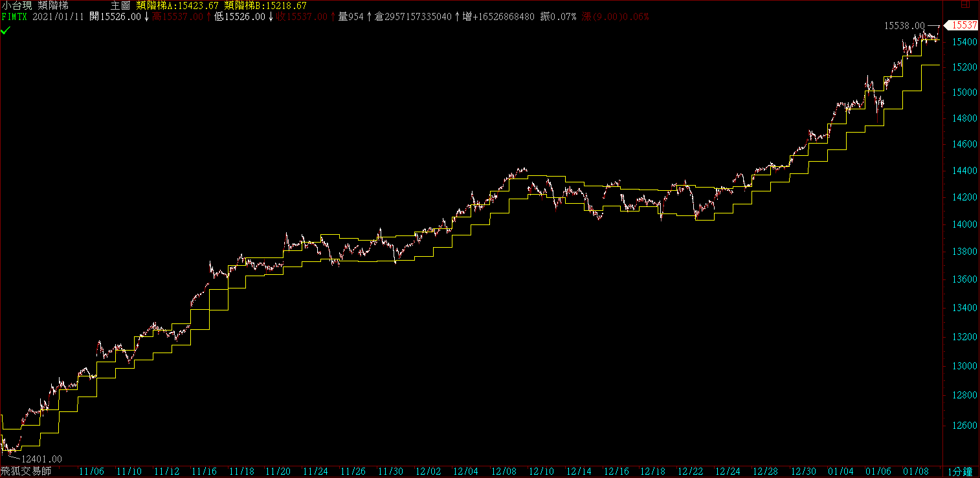Click the 量954 volume value
The image size is (980, 478).
[351, 16]
